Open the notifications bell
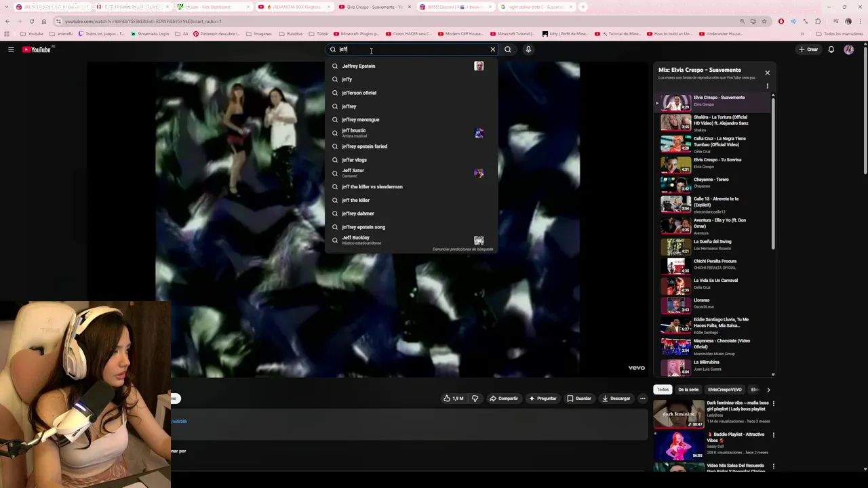Screen dimensions: 868x488 (x=831, y=49)
